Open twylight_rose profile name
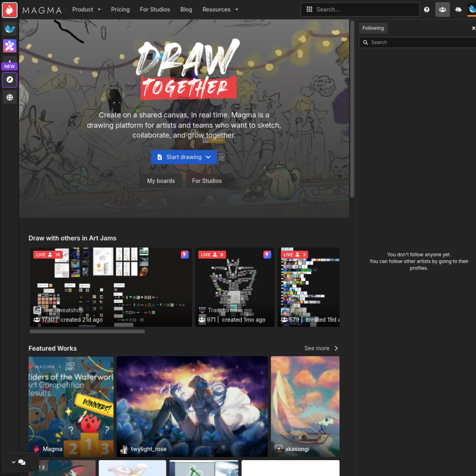The width and height of the screenshot is (476, 476). point(149,448)
